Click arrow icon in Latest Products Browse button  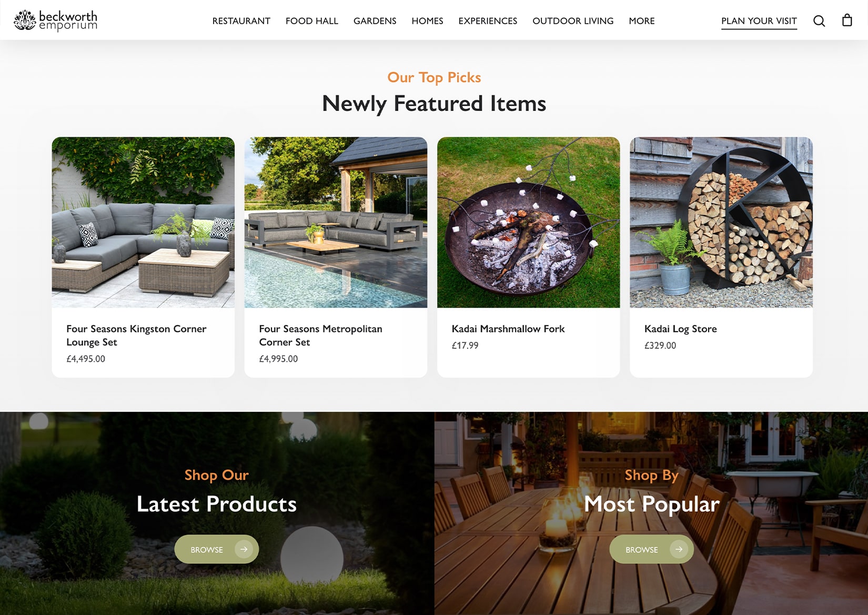click(244, 549)
